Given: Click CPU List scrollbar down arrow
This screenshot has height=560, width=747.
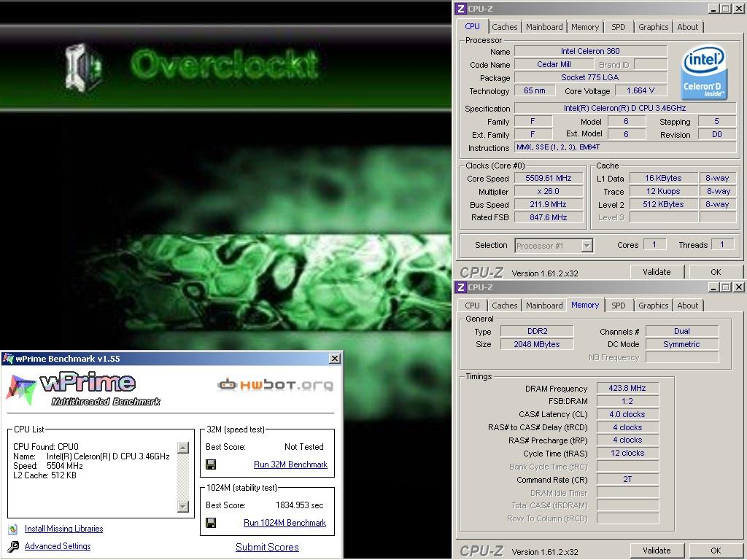Looking at the screenshot, I should [x=183, y=506].
